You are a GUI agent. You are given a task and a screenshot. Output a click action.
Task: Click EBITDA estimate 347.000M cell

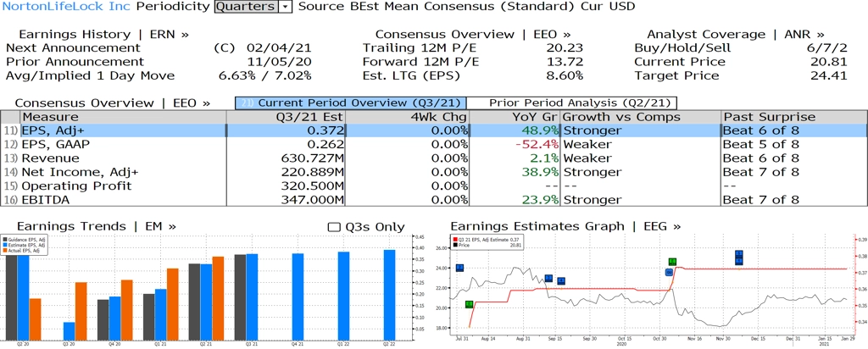[287, 200]
